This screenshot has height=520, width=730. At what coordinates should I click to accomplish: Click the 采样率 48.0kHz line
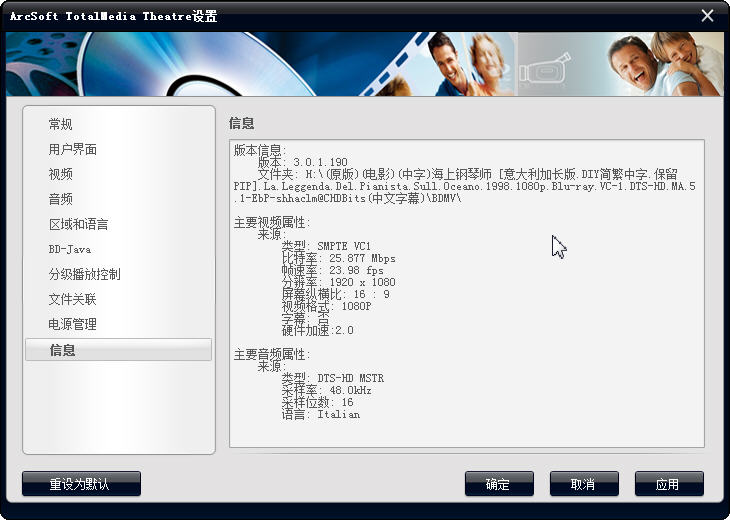point(327,391)
